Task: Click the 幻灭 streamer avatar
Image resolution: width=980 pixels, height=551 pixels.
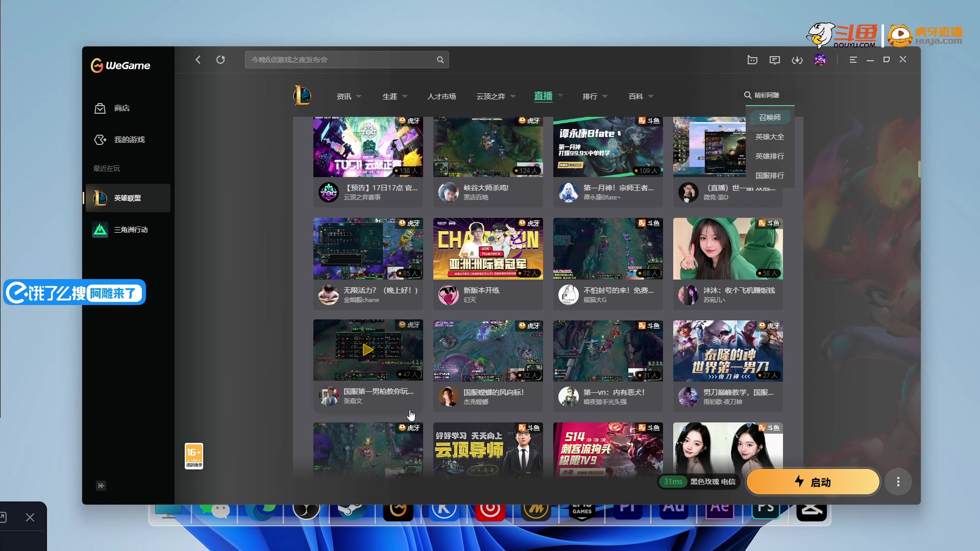Action: [x=449, y=295]
